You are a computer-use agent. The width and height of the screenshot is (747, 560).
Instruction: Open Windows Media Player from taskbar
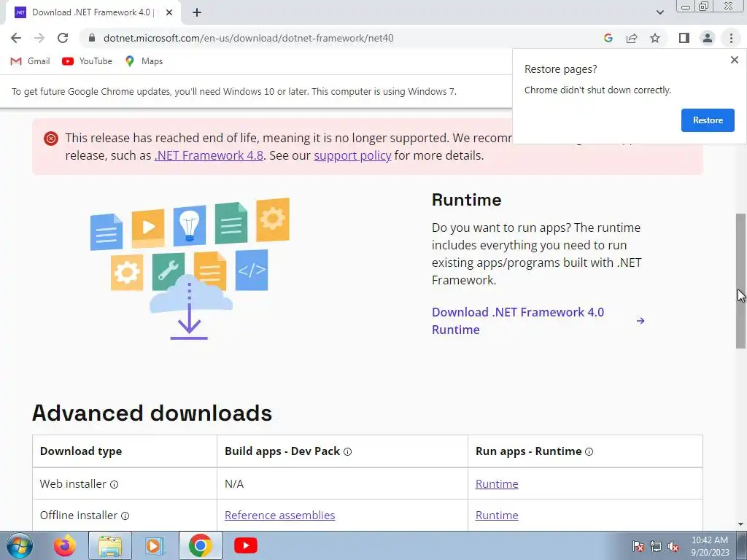click(x=154, y=545)
